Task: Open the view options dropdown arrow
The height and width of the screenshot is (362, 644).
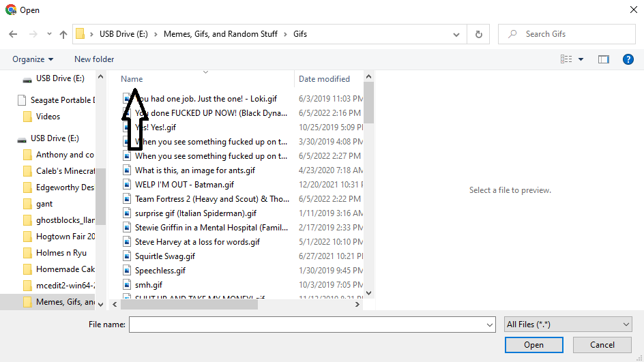Action: 581,59
